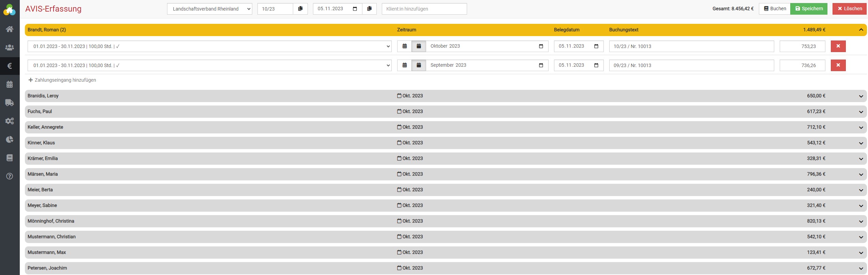
Task: Open the settings gears icon in sidebar
Action: tap(10, 121)
